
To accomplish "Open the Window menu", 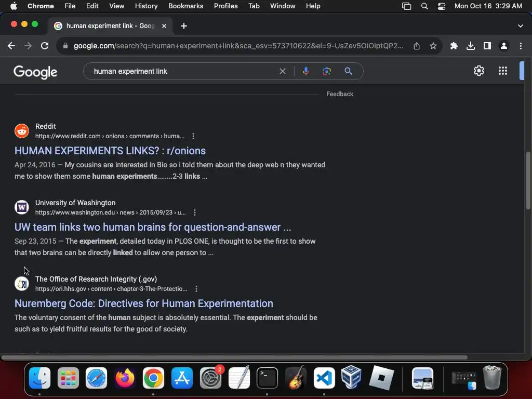I will pyautogui.click(x=282, y=6).
